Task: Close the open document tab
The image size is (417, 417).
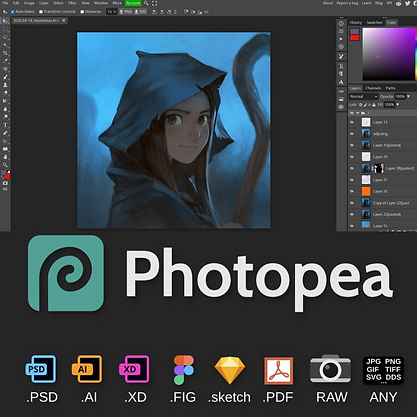Action: tap(64, 21)
